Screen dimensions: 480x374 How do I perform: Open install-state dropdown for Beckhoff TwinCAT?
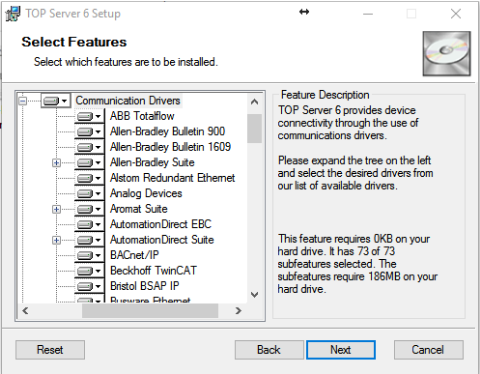[89, 271]
